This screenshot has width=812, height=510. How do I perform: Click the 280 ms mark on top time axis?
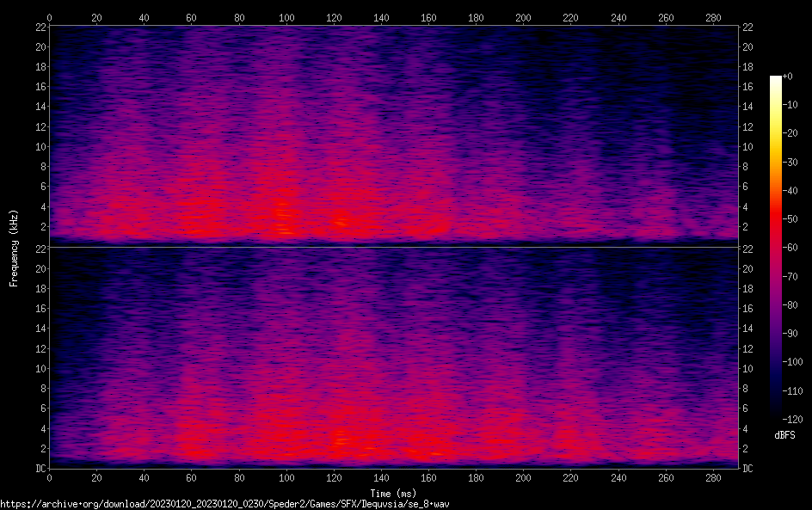coord(712,16)
